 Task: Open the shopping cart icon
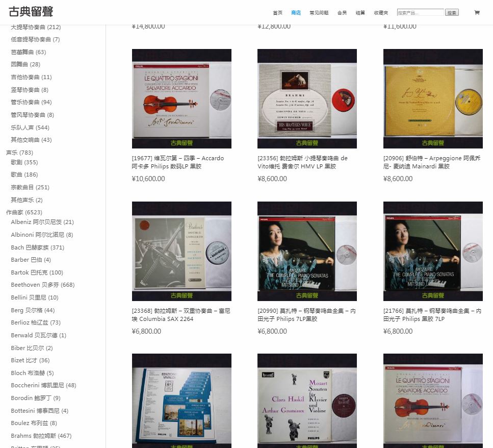(477, 13)
